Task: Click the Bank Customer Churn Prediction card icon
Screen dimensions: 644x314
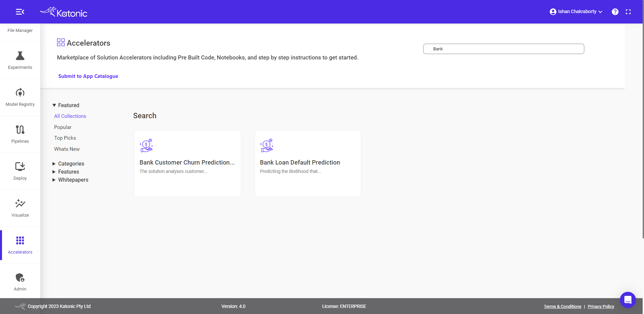Action: (x=146, y=145)
